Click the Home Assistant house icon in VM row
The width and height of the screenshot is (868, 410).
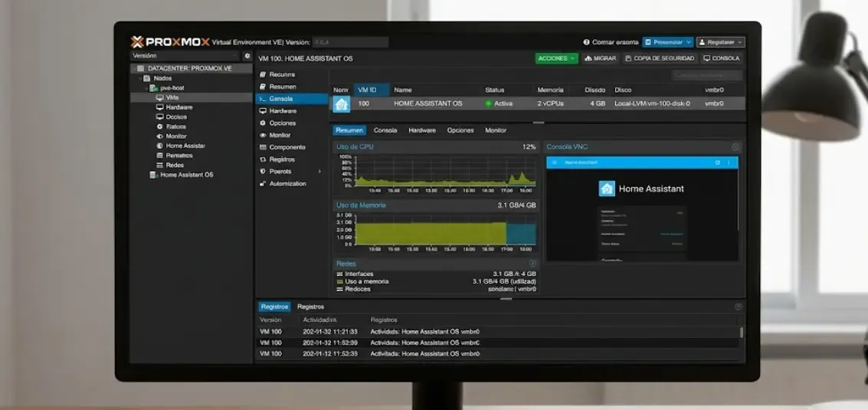[341, 104]
